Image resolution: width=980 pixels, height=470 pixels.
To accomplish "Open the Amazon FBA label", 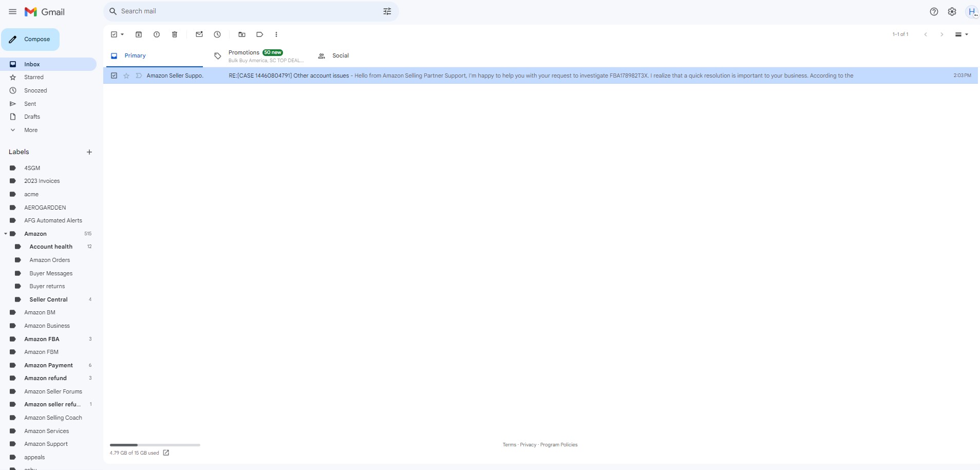I will tap(42, 339).
